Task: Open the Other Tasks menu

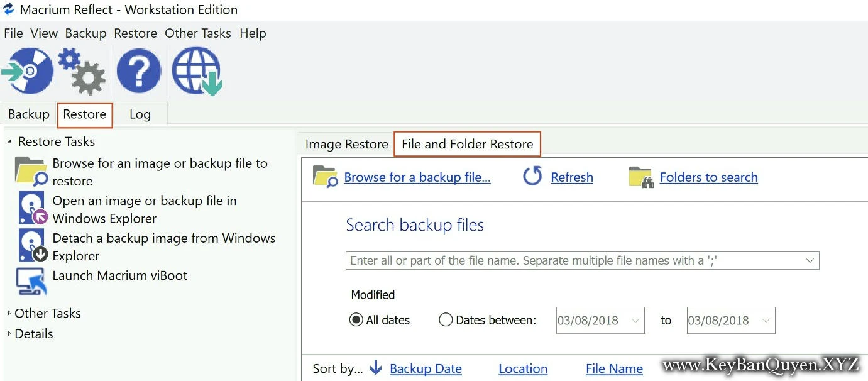Action: coord(198,33)
